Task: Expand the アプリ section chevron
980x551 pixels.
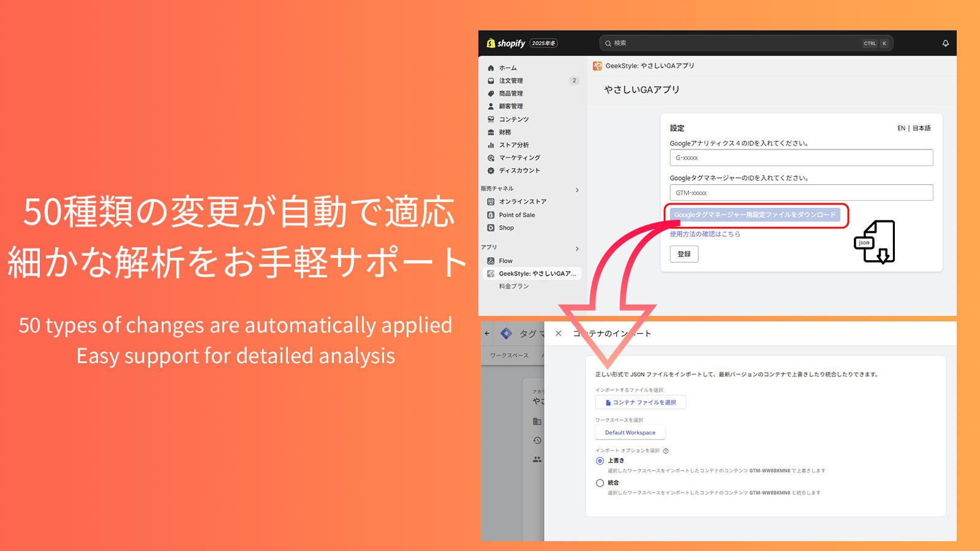Action: pyautogui.click(x=577, y=249)
